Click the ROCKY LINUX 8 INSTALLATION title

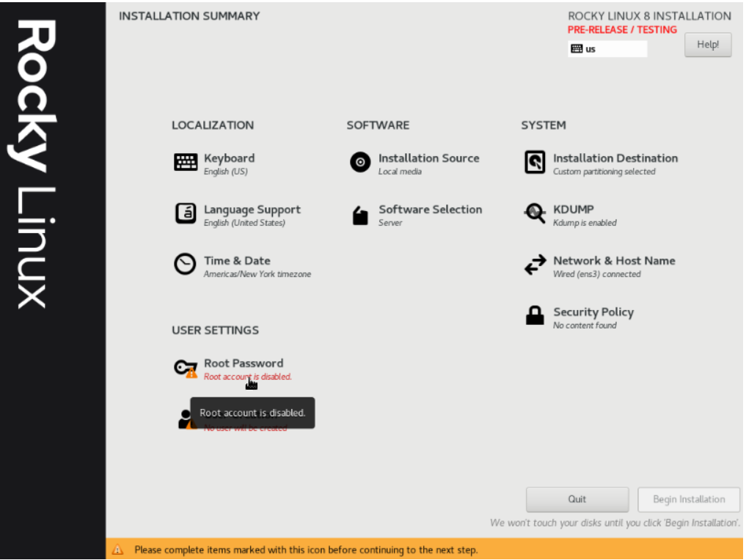(x=649, y=16)
